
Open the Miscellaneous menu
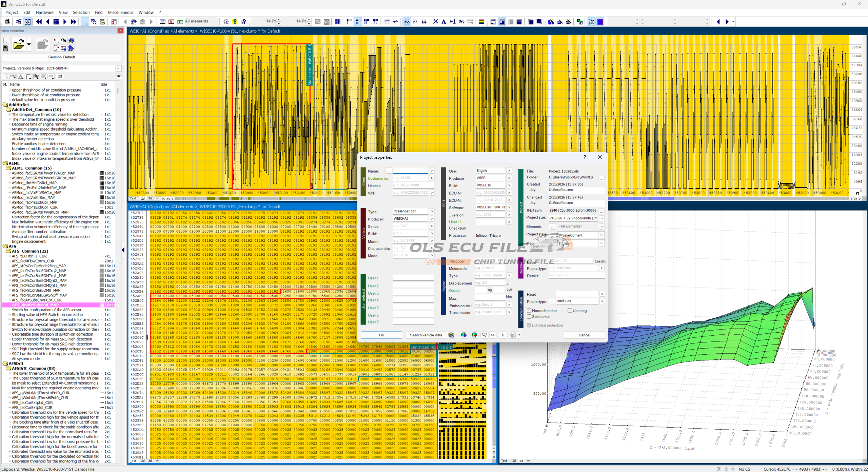pyautogui.click(x=120, y=12)
